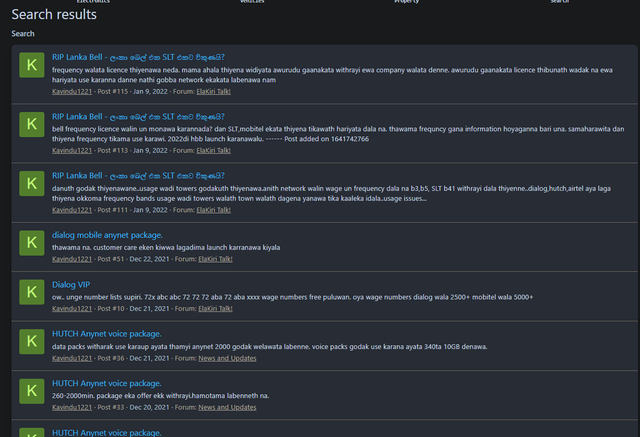
Task: Open the 'dialog mobile anynet package.' thread
Action: pyautogui.click(x=107, y=235)
